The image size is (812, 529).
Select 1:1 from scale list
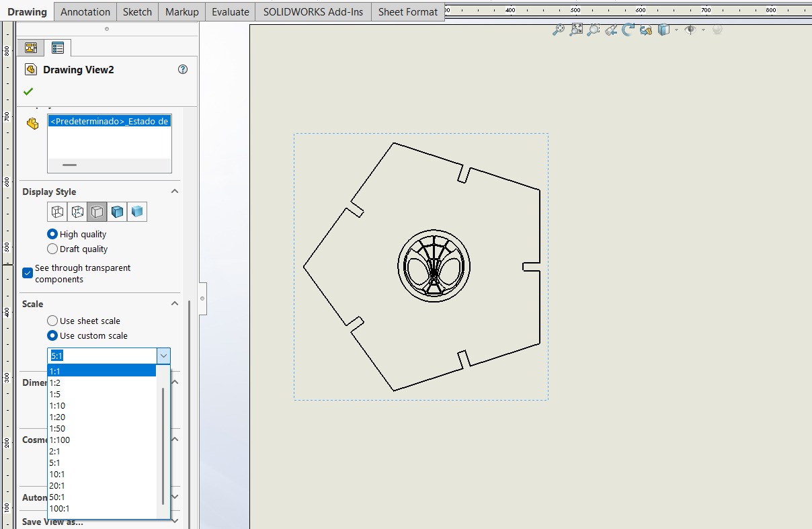[x=101, y=371]
